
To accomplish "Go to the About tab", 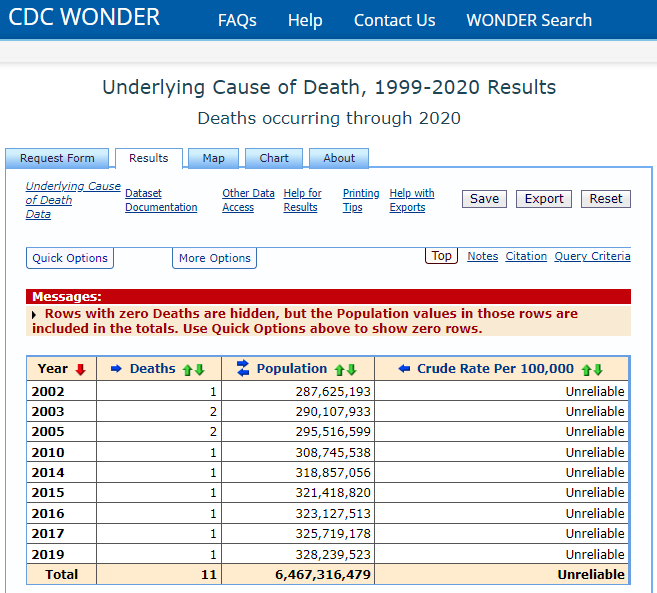I will pyautogui.click(x=339, y=158).
